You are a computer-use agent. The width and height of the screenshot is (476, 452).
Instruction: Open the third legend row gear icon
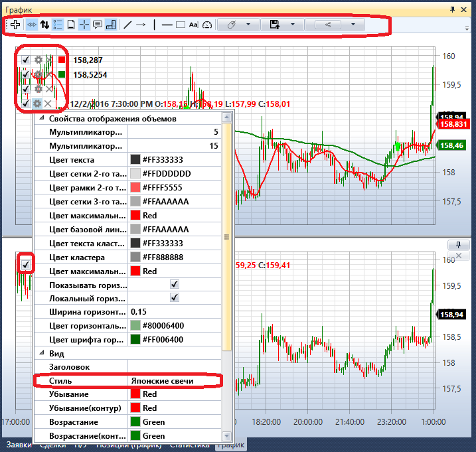coord(39,89)
